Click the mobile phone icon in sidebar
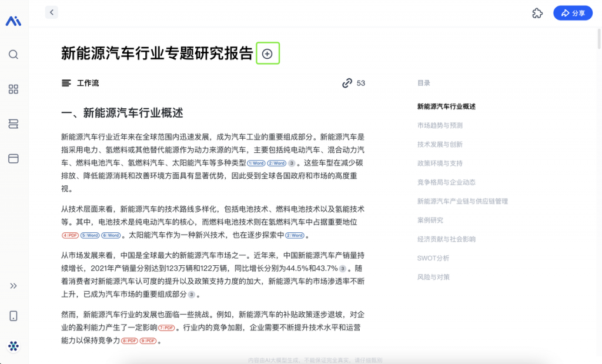Image resolution: width=602 pixels, height=364 pixels. tap(14, 316)
